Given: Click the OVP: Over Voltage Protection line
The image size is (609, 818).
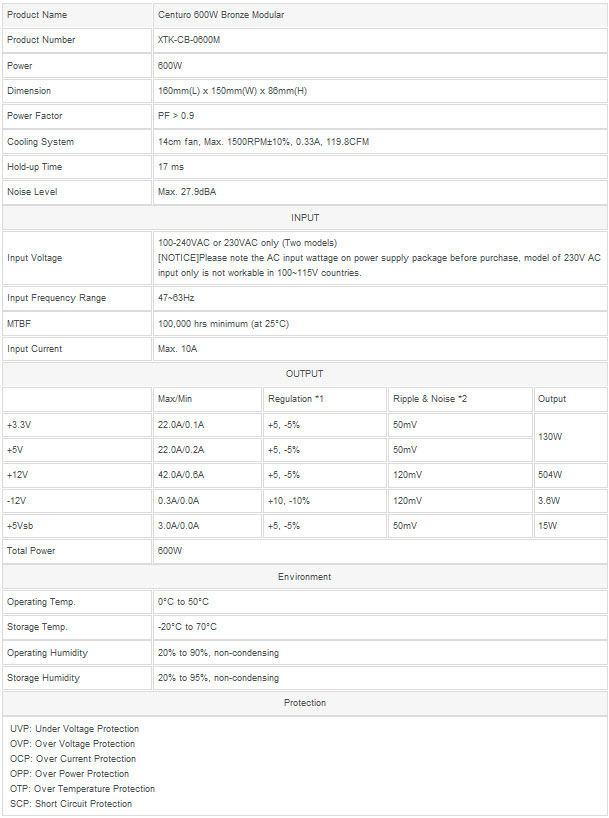Looking at the screenshot, I should point(72,744).
